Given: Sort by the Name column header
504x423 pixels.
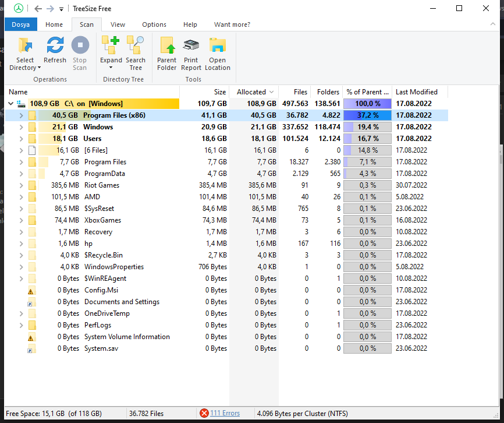Looking at the screenshot, I should [93, 92].
